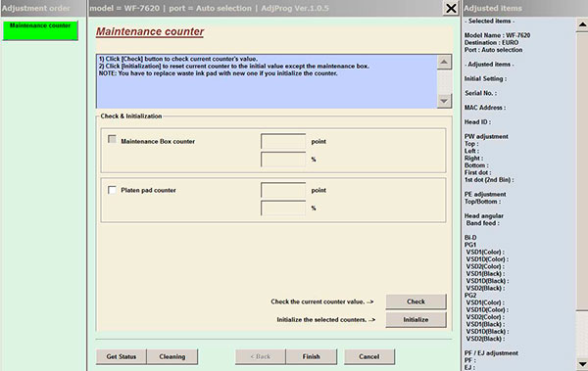The height and width of the screenshot is (371, 588).
Task: Click the Finish button
Action: [312, 356]
